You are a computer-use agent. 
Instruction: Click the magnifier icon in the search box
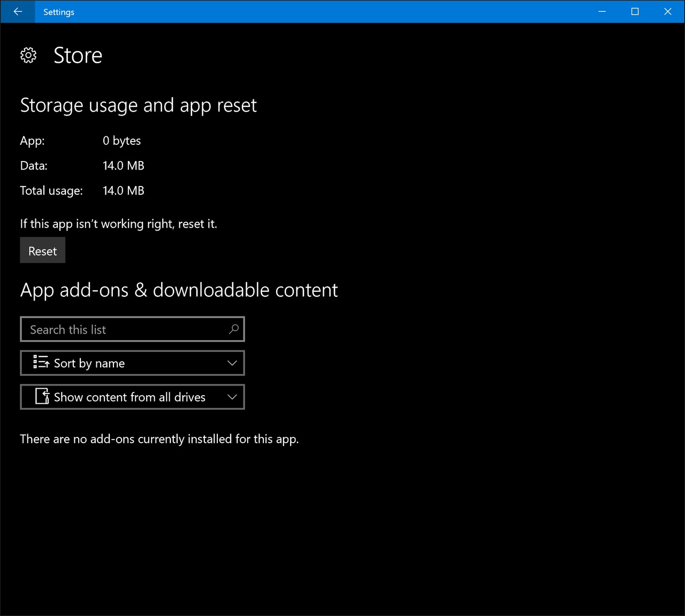[233, 329]
